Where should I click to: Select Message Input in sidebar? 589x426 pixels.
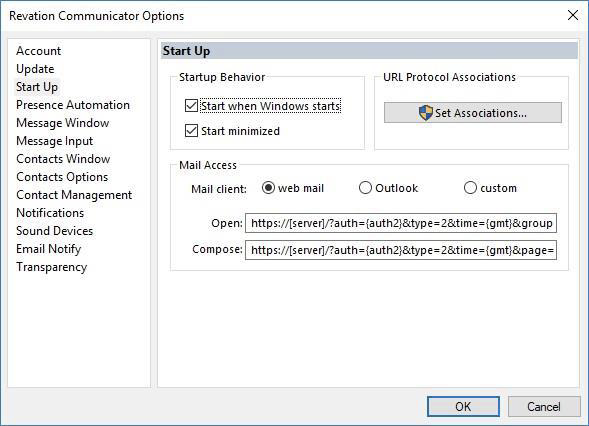click(x=54, y=141)
